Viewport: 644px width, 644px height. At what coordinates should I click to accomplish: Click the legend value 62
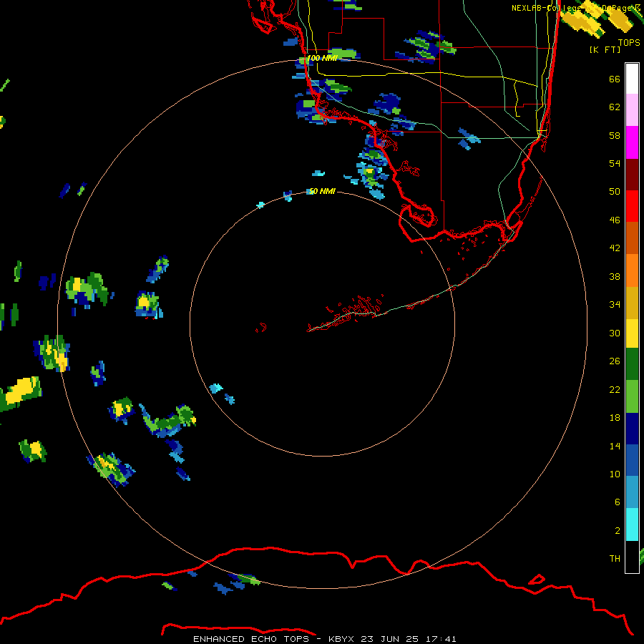tap(615, 107)
